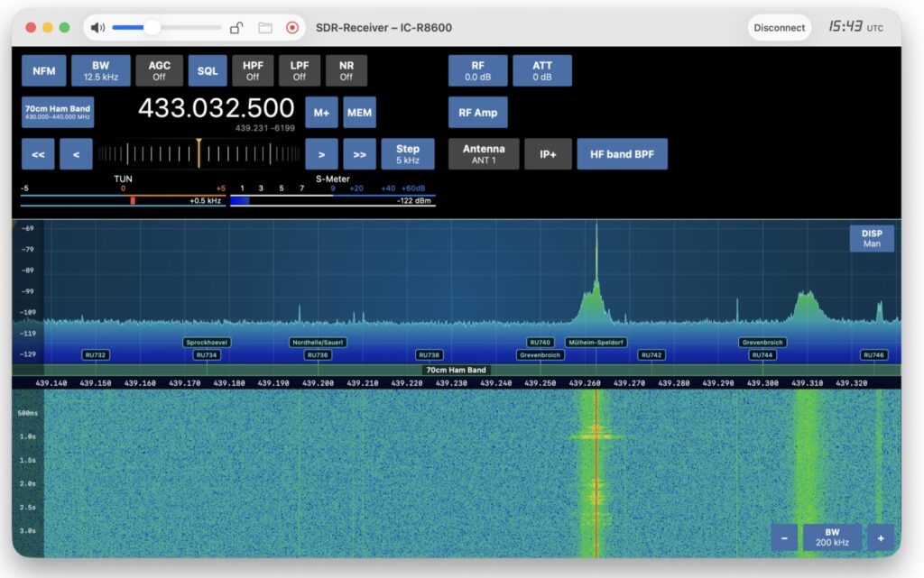Click the Disconnect button

(779, 28)
